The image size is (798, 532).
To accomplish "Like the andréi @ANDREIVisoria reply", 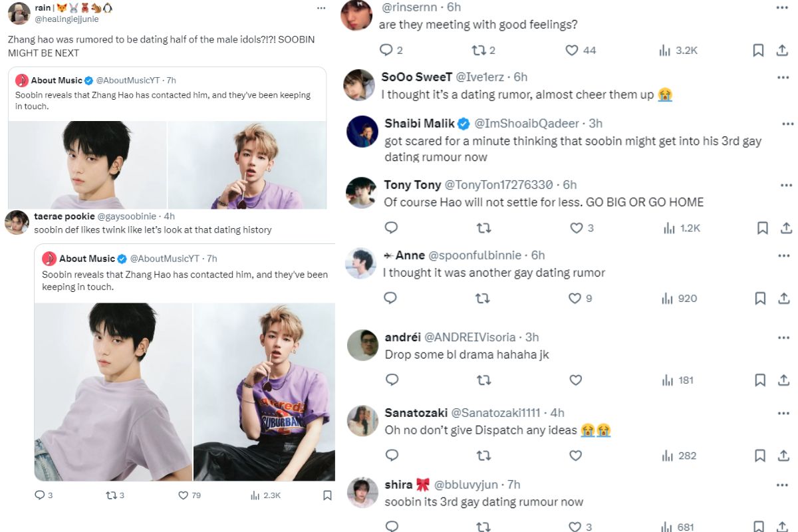I will pyautogui.click(x=576, y=380).
